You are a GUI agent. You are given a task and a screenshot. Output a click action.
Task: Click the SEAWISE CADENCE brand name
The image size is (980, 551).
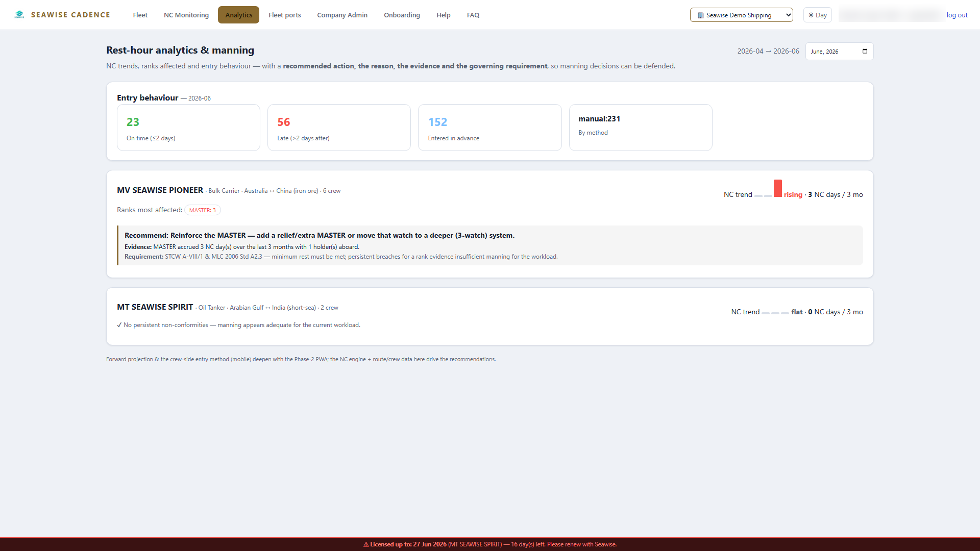[70, 15]
